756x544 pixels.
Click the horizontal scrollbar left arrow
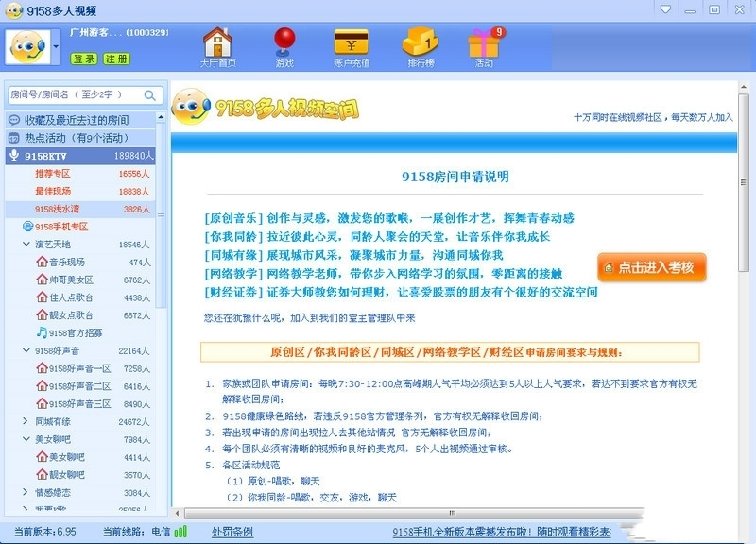[x=177, y=513]
